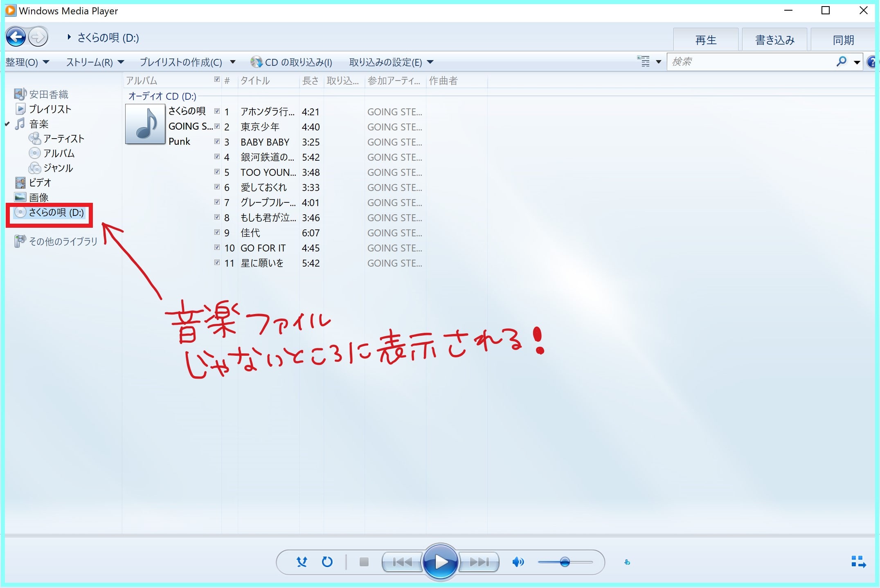Uncheck track 6 愛しておくれ checkbox
880x588 pixels.
217,186
